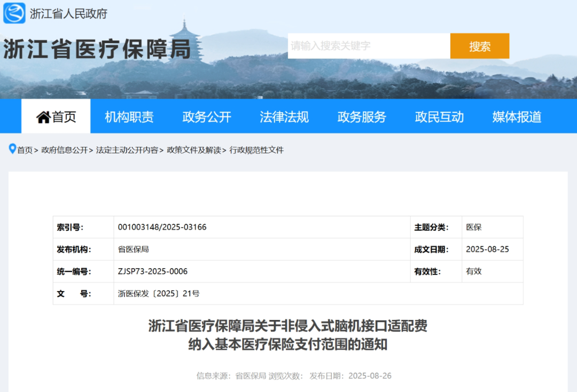The height and width of the screenshot is (392, 577).
Task: Click the location pin breadcrumb icon
Action: (12, 149)
